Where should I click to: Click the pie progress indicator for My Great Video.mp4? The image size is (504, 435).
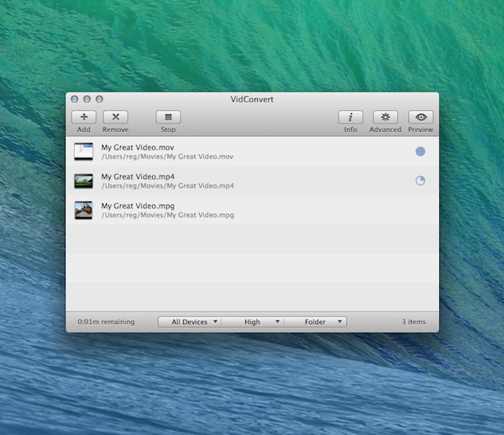click(420, 181)
